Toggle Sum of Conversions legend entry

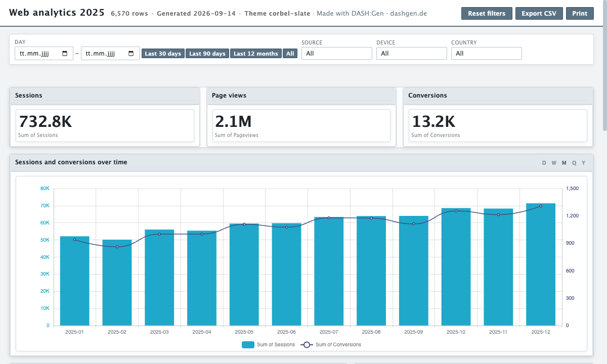[331, 345]
